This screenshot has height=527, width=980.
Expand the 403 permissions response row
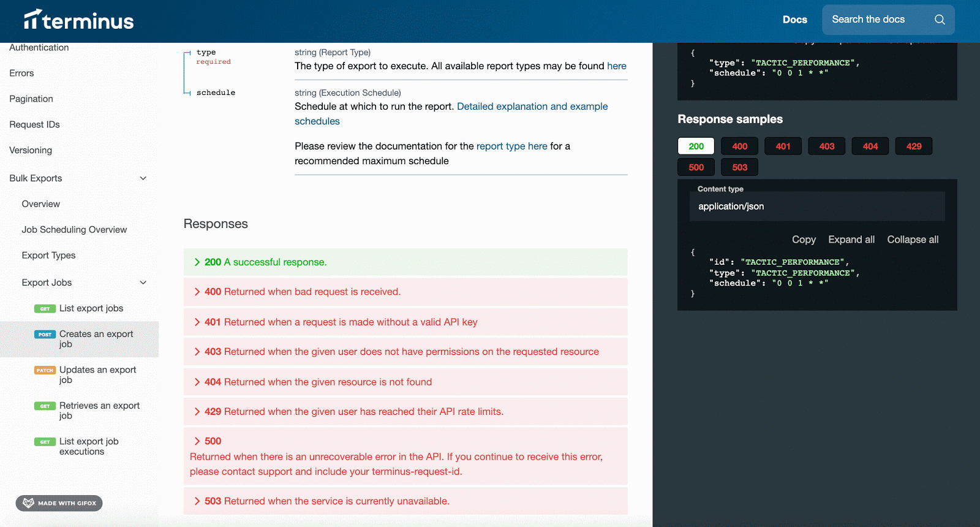pyautogui.click(x=405, y=352)
